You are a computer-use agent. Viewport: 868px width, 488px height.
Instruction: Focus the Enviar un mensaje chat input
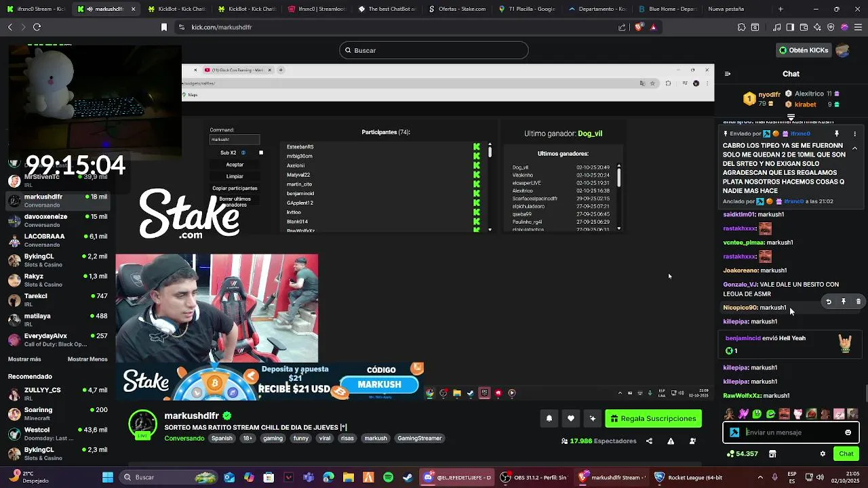[791, 432]
